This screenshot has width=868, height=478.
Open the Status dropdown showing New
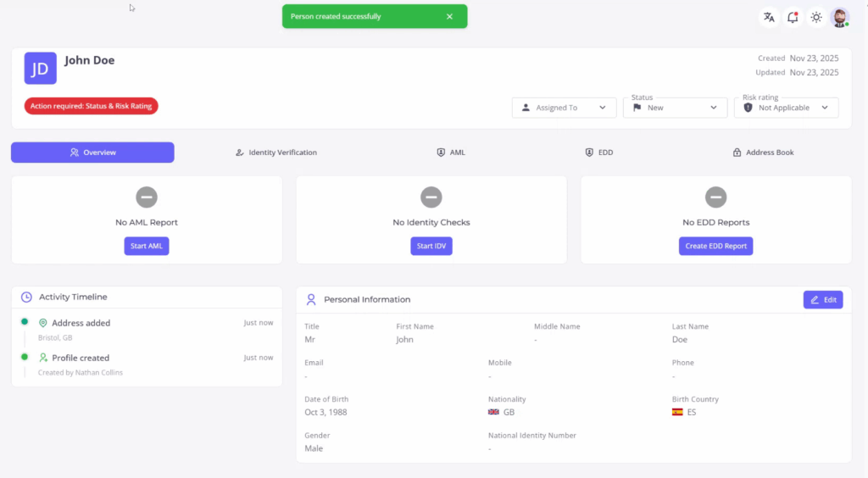(x=675, y=108)
